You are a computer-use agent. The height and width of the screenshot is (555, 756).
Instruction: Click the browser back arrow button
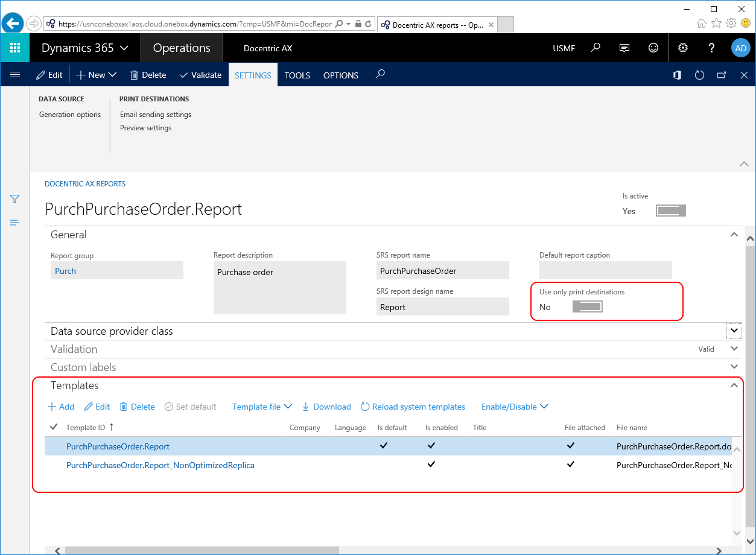pyautogui.click(x=12, y=24)
